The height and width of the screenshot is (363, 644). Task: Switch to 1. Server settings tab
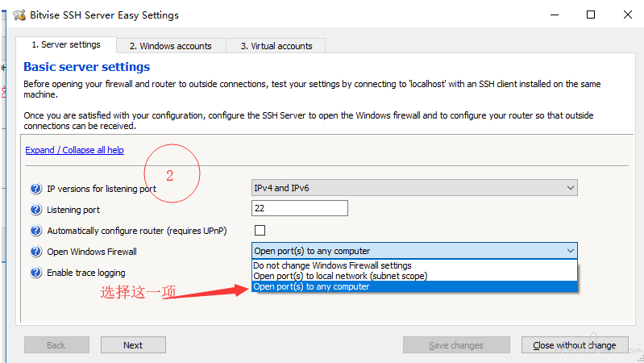tap(66, 45)
